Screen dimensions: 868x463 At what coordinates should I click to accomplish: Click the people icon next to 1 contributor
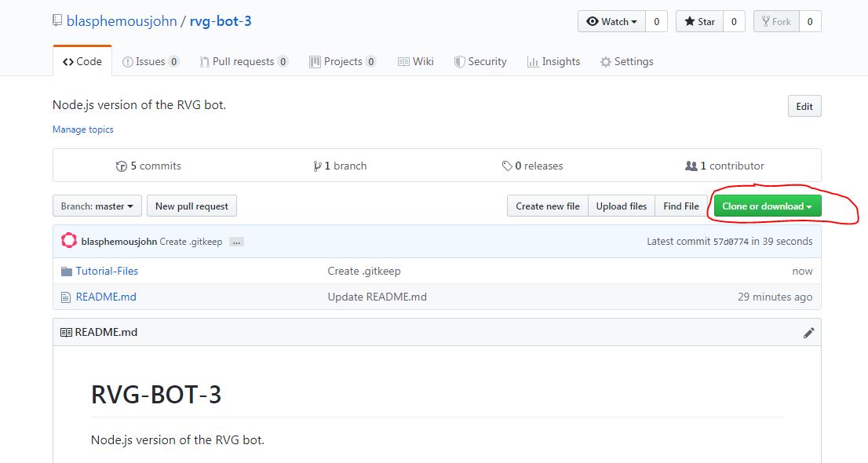click(x=691, y=166)
